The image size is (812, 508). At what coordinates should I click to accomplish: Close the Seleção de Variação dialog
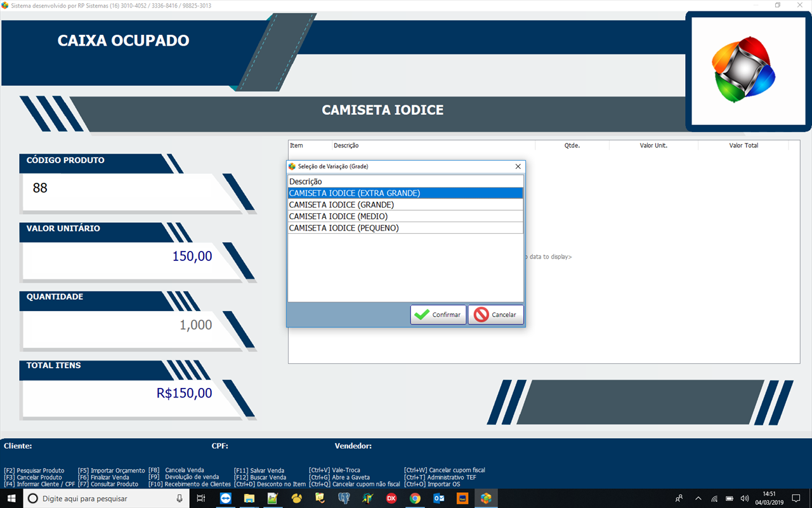point(518,166)
